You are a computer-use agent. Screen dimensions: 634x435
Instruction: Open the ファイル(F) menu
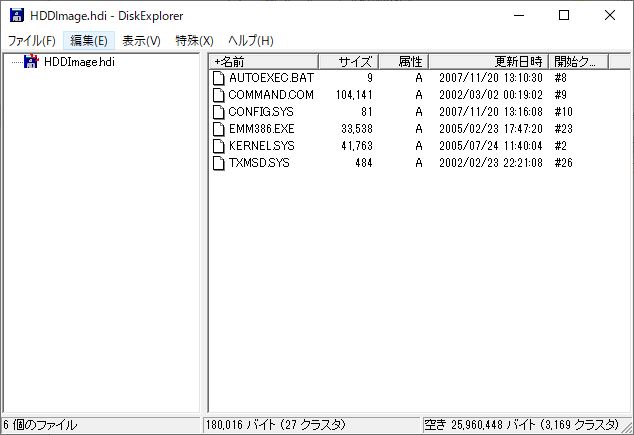32,40
